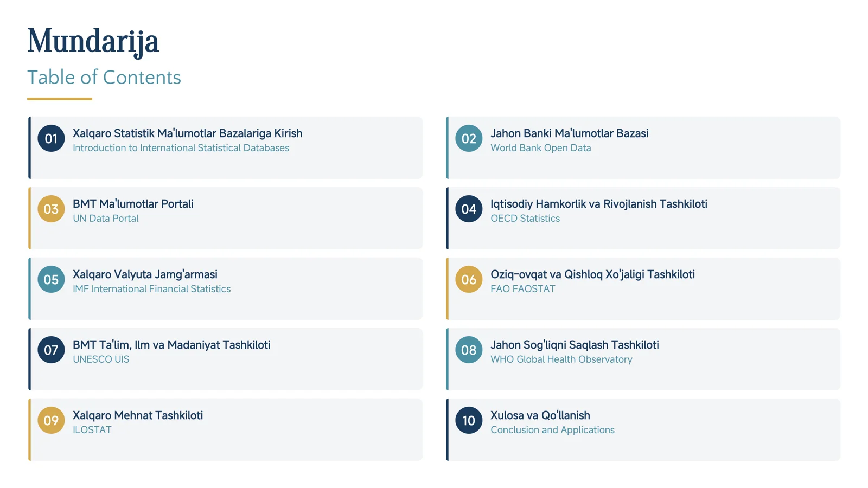Screen dimensions: 868x488
Task: Click the gold 03 circle badge
Action: pyautogui.click(x=51, y=209)
